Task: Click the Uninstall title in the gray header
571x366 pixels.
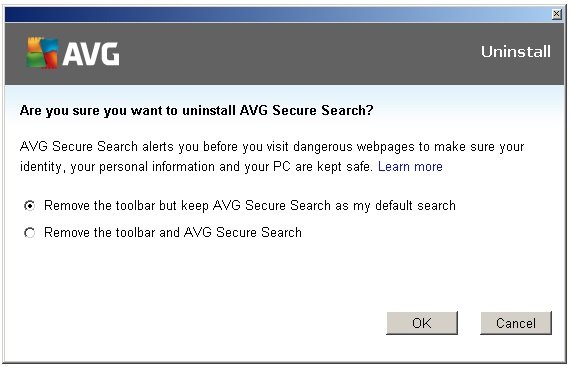Action: point(516,52)
